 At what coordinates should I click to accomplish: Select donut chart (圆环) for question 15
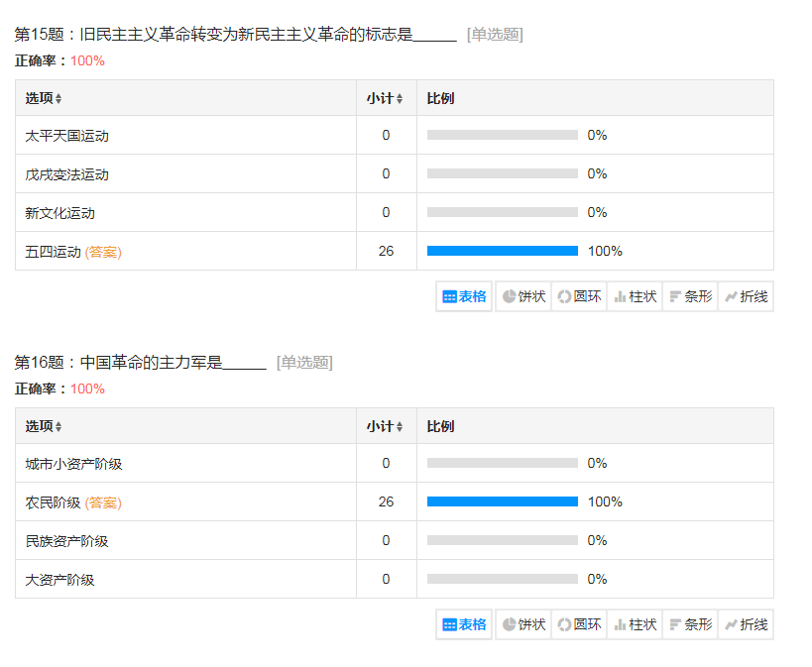pos(579,296)
